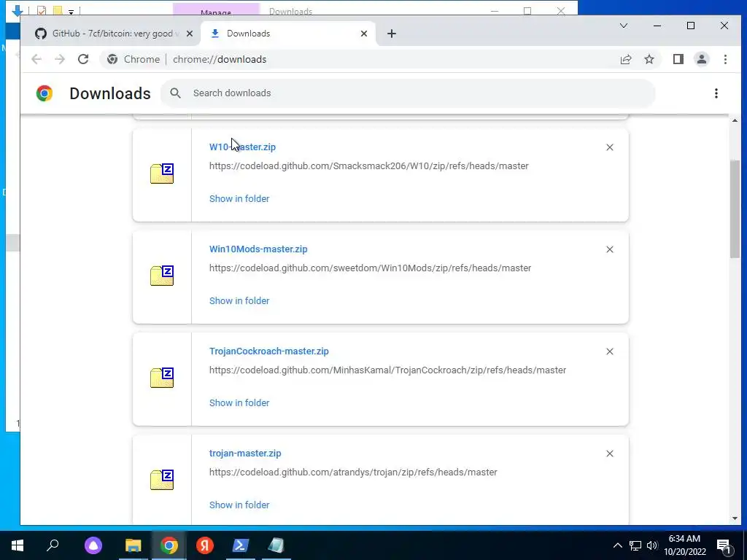Go back with the browser back arrow

(x=36, y=59)
